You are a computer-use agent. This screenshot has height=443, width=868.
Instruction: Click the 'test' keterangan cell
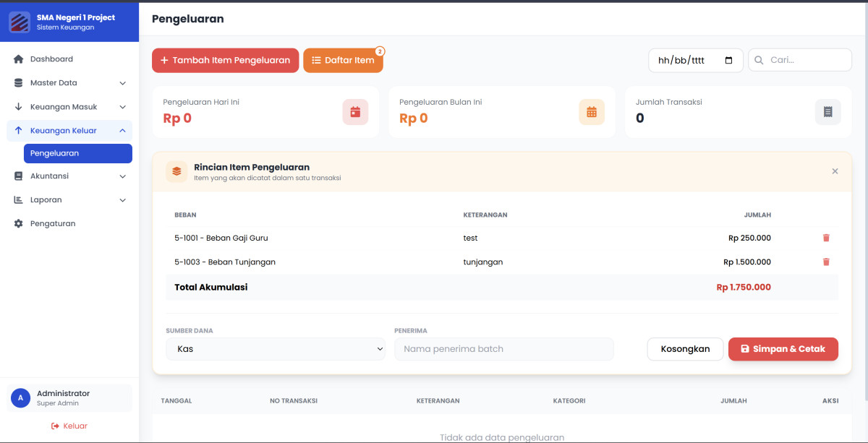[x=470, y=238]
